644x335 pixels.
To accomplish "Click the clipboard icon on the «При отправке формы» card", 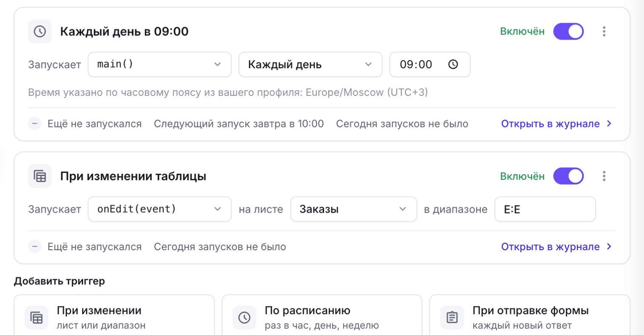I will 452,318.
